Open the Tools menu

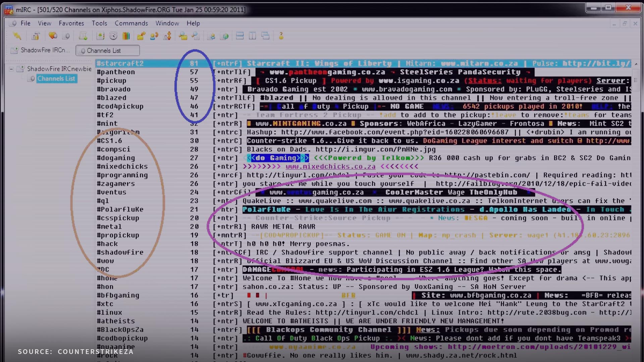pos(100,23)
